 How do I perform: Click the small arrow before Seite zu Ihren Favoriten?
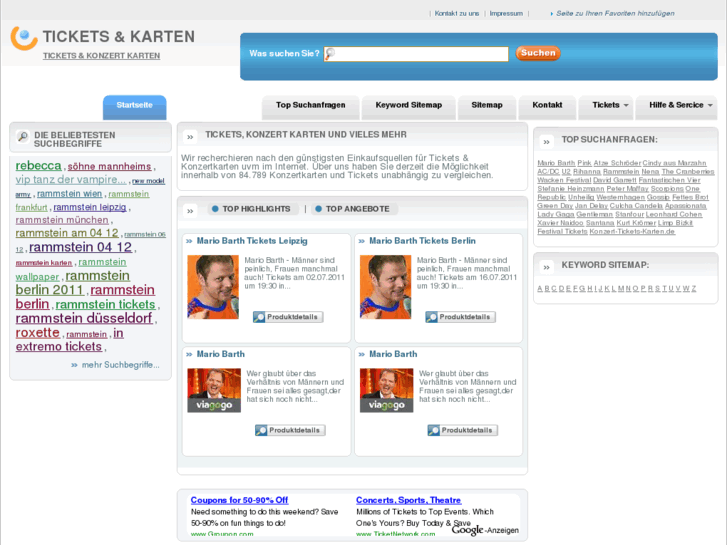point(551,14)
